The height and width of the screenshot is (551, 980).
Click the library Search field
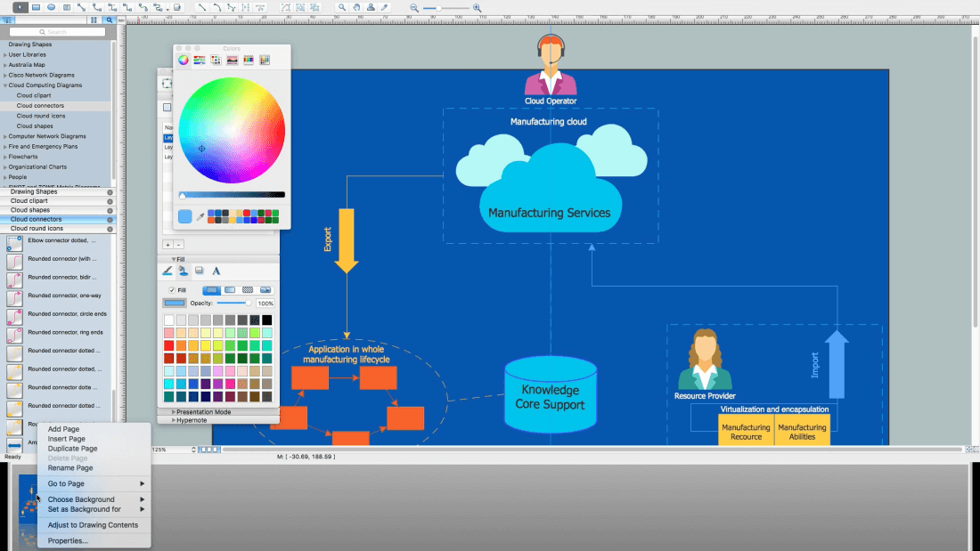click(57, 32)
